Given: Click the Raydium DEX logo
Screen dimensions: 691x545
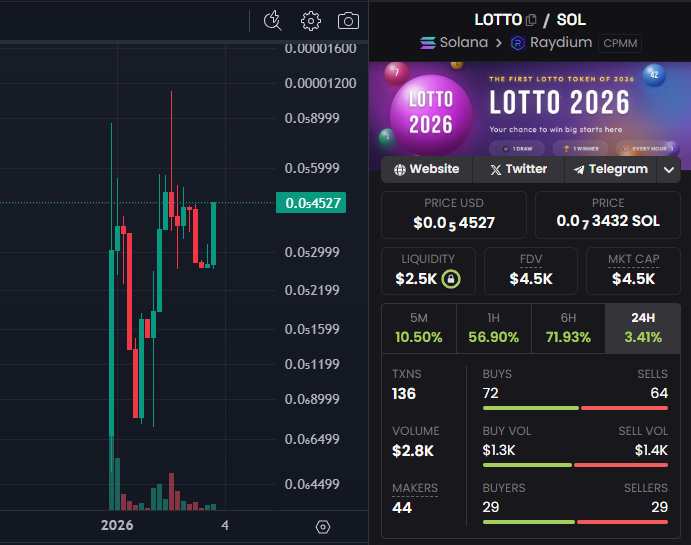Looking at the screenshot, I should [x=518, y=43].
